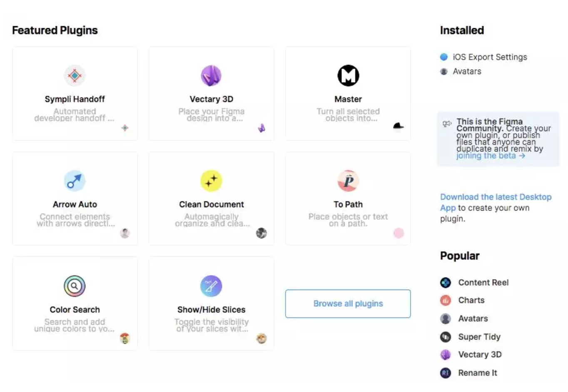Click the megaphone icon in Community notice

447,124
